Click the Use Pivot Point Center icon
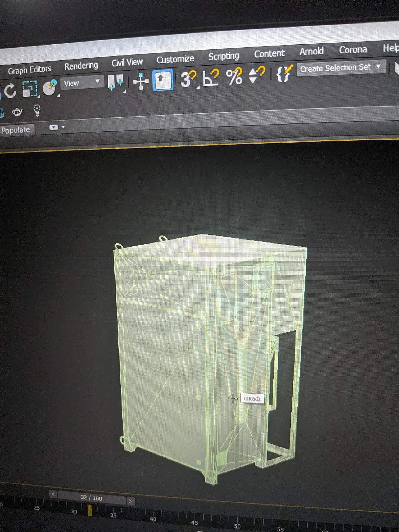This screenshot has width=399, height=532. pyautogui.click(x=115, y=83)
